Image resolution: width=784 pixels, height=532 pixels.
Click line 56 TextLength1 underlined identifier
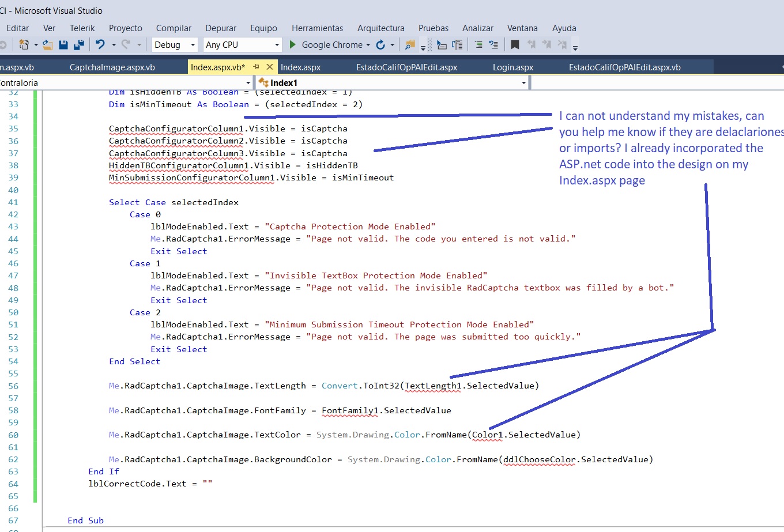point(433,386)
